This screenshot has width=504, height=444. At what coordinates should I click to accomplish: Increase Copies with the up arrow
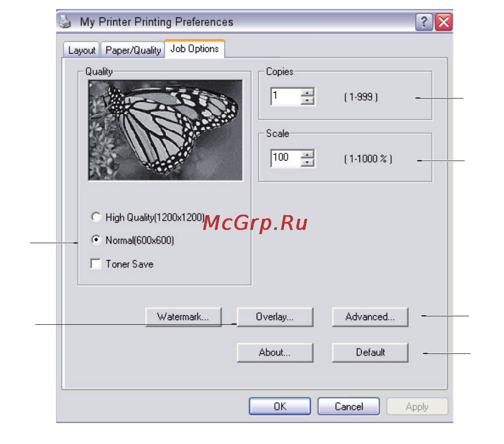(x=308, y=92)
